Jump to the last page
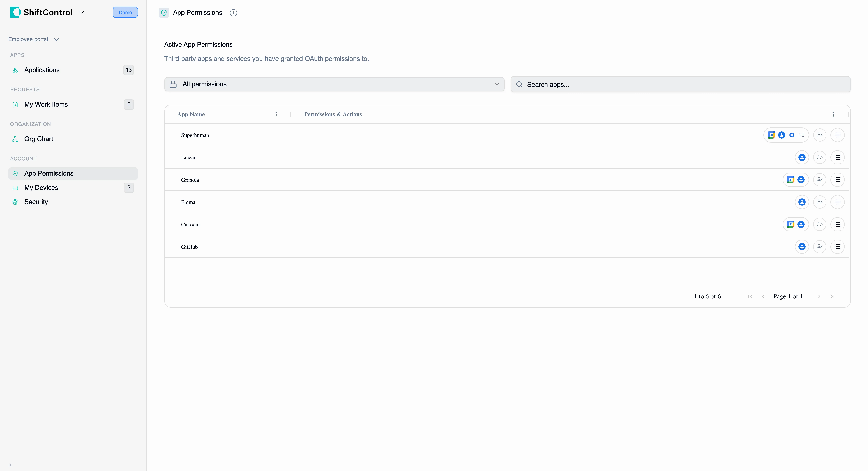The width and height of the screenshot is (868, 471). (833, 297)
